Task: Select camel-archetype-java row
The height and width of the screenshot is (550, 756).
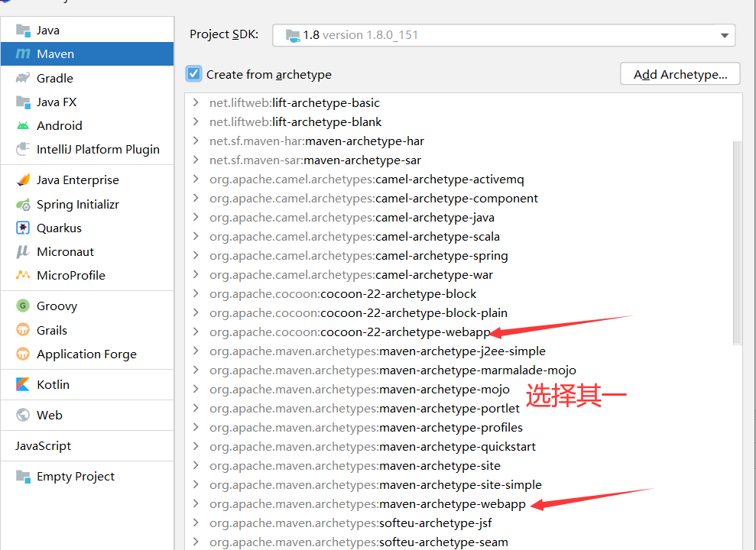Action: [352, 217]
